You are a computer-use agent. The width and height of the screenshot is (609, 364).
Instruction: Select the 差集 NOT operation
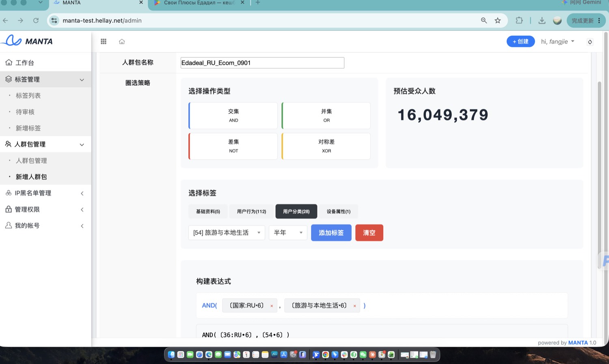233,146
